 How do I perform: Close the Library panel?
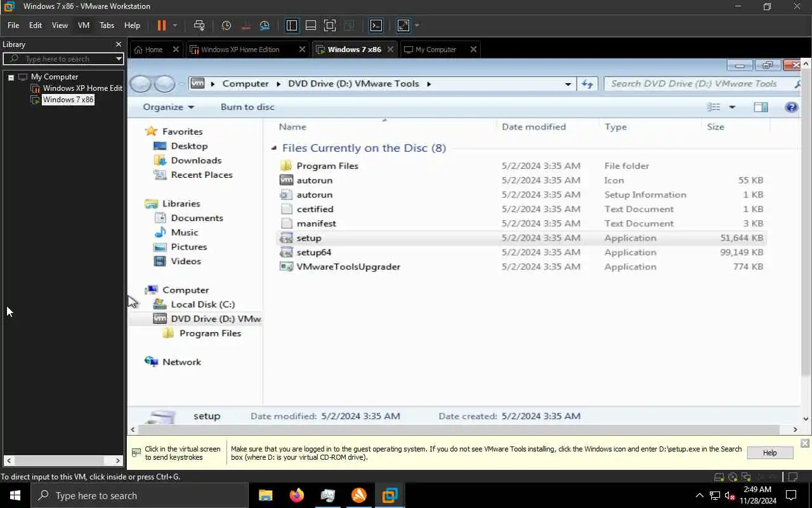click(118, 44)
